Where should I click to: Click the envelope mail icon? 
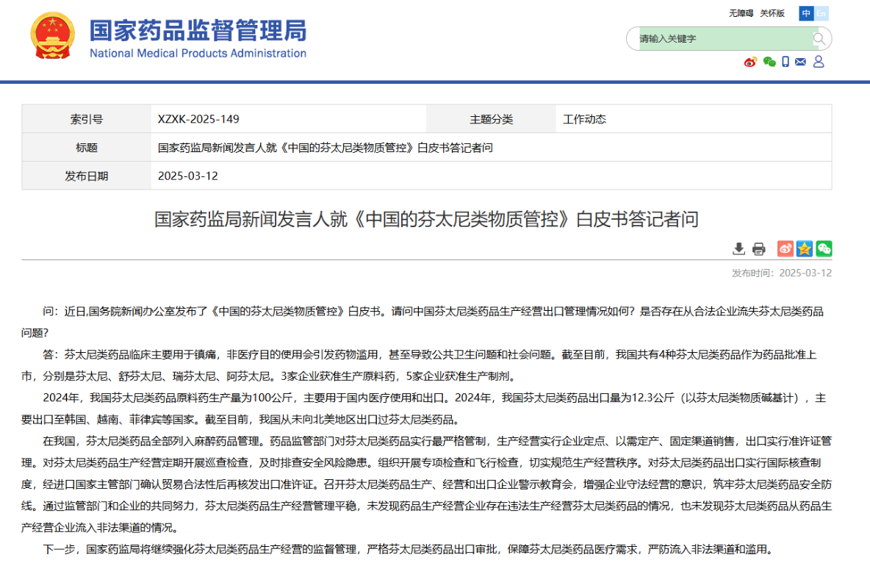[801, 62]
